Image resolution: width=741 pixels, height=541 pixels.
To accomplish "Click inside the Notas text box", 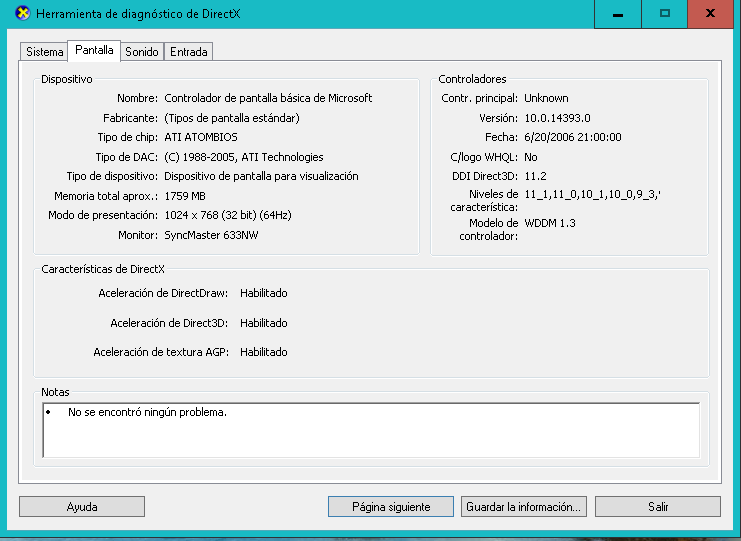I will 371,430.
